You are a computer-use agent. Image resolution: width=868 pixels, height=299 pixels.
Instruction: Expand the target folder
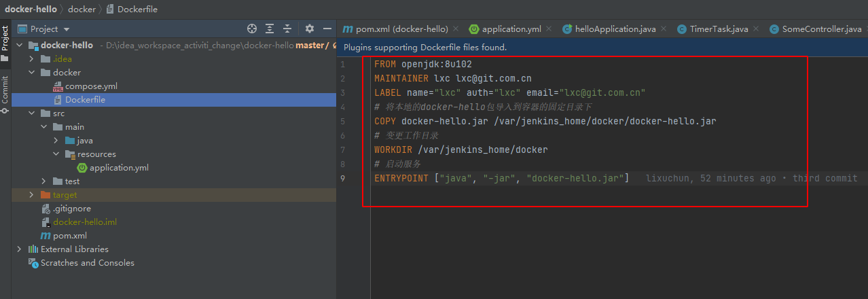[32, 195]
